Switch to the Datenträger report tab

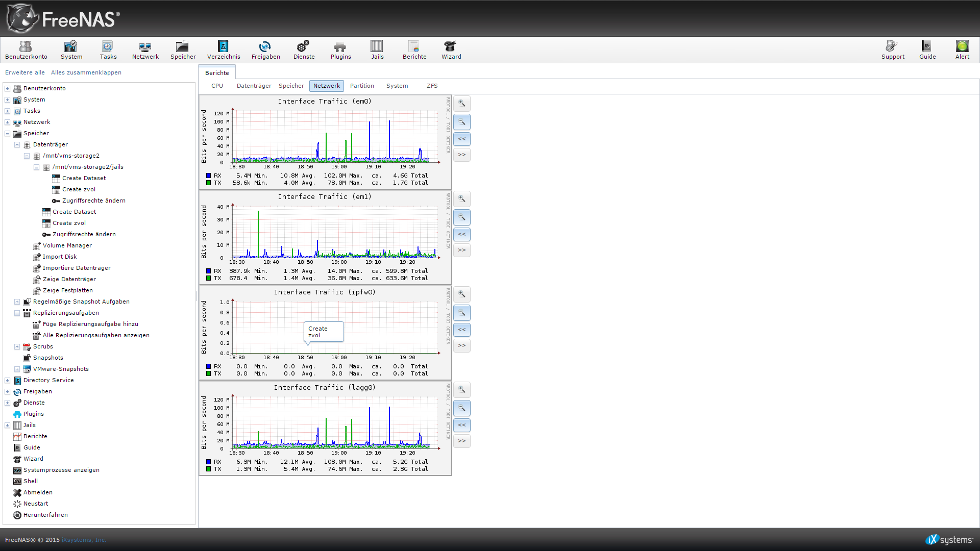(x=254, y=86)
